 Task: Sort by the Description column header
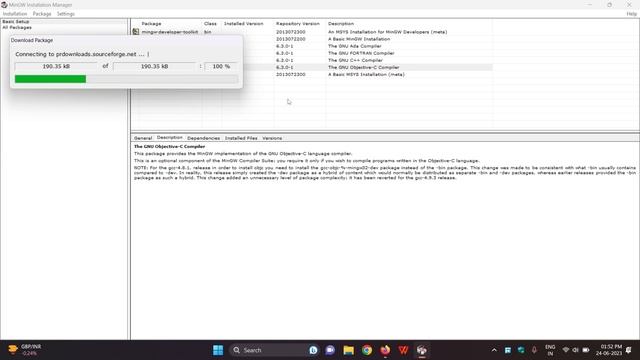click(x=341, y=24)
